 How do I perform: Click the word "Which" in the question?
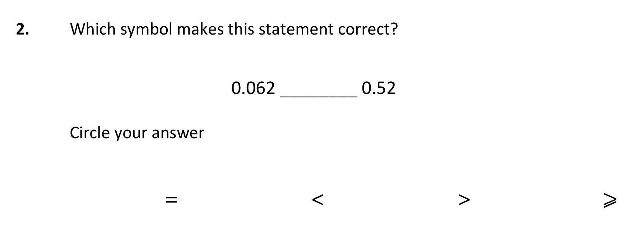[x=93, y=29]
